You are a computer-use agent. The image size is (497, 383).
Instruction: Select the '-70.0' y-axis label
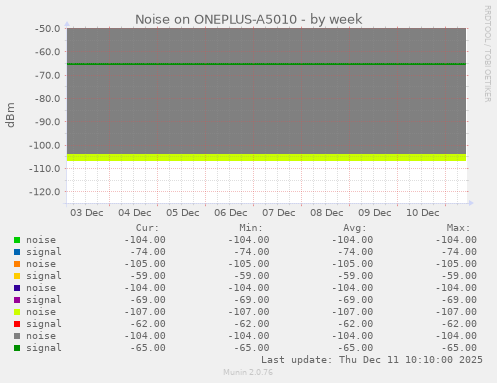(48, 75)
